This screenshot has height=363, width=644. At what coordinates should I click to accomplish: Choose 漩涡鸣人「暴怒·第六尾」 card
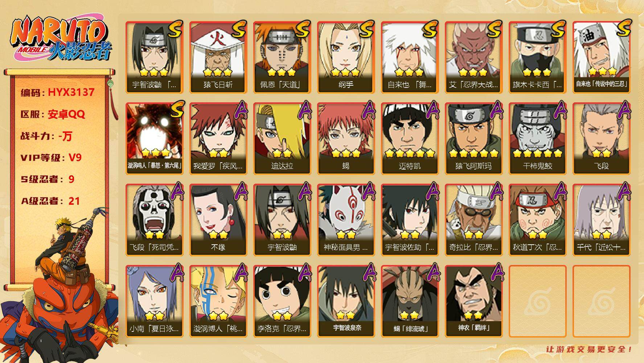click(154, 139)
